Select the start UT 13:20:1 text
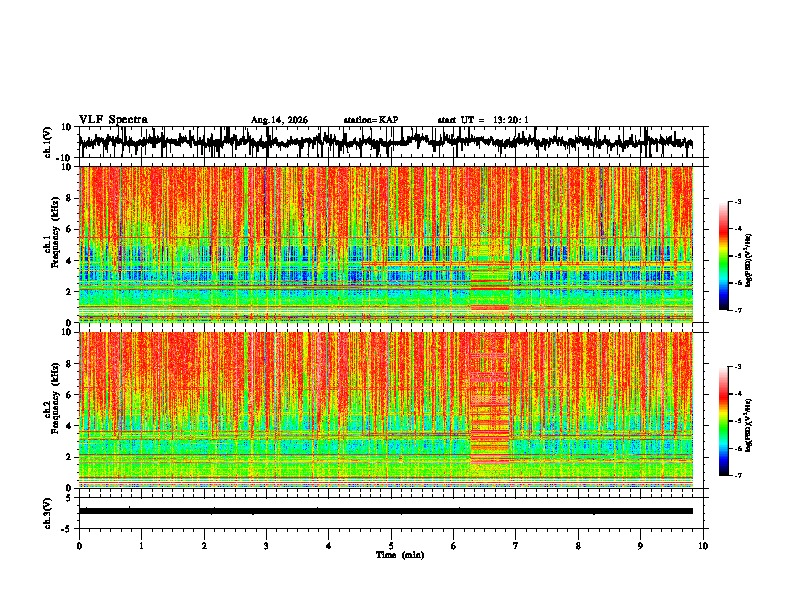 [x=483, y=120]
